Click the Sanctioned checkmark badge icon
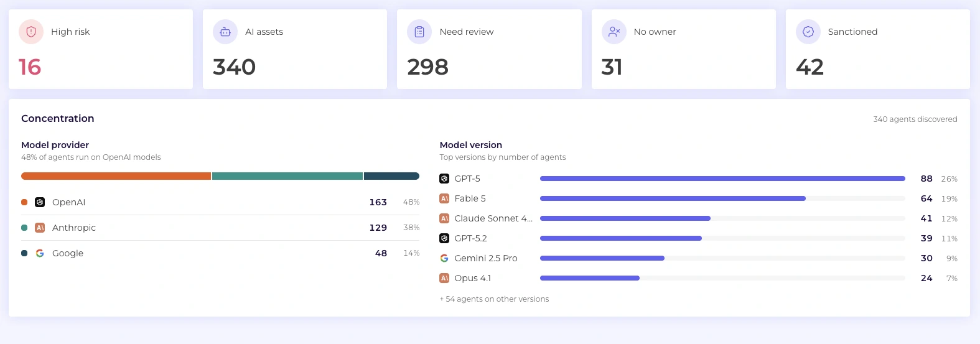This screenshot has height=344, width=980. pyautogui.click(x=808, y=32)
